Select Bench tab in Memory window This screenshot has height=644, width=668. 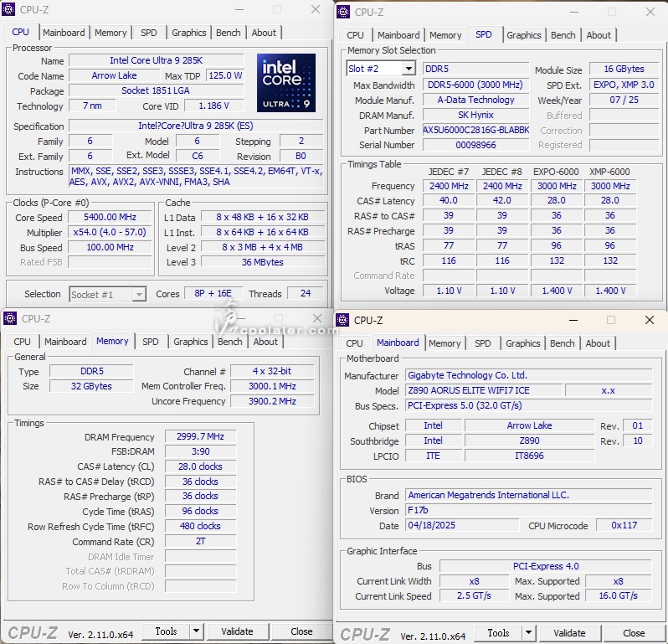(x=230, y=342)
